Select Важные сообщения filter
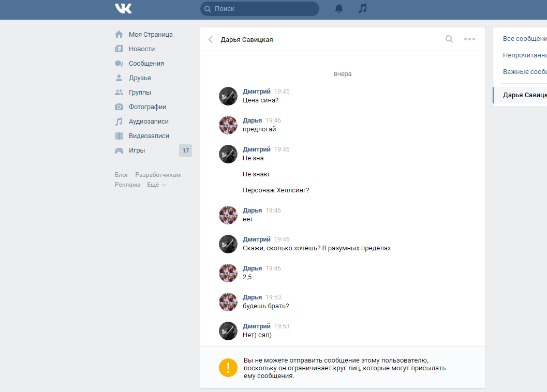Image resolution: width=547 pixels, height=392 pixels. (x=525, y=72)
